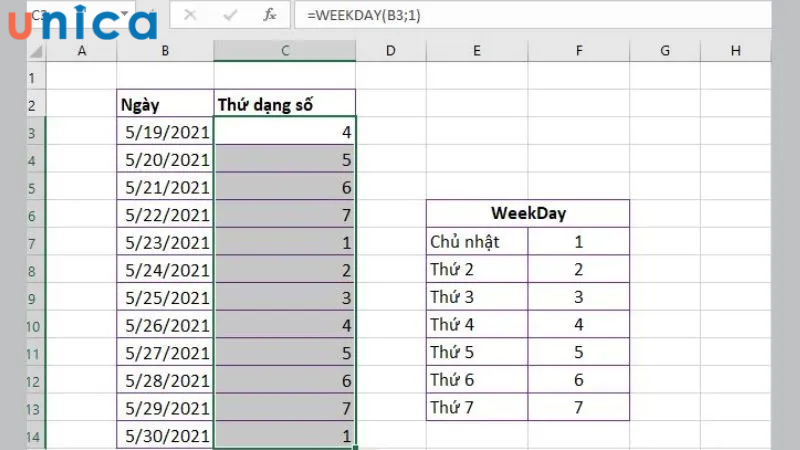Click the Enter checkmark icon in formula bar
Screen dimensions: 800x450
(x=230, y=15)
